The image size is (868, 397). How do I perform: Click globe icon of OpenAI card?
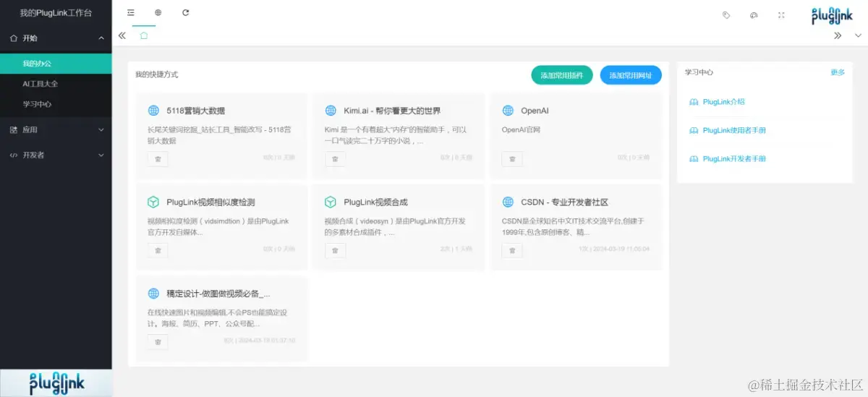508,111
